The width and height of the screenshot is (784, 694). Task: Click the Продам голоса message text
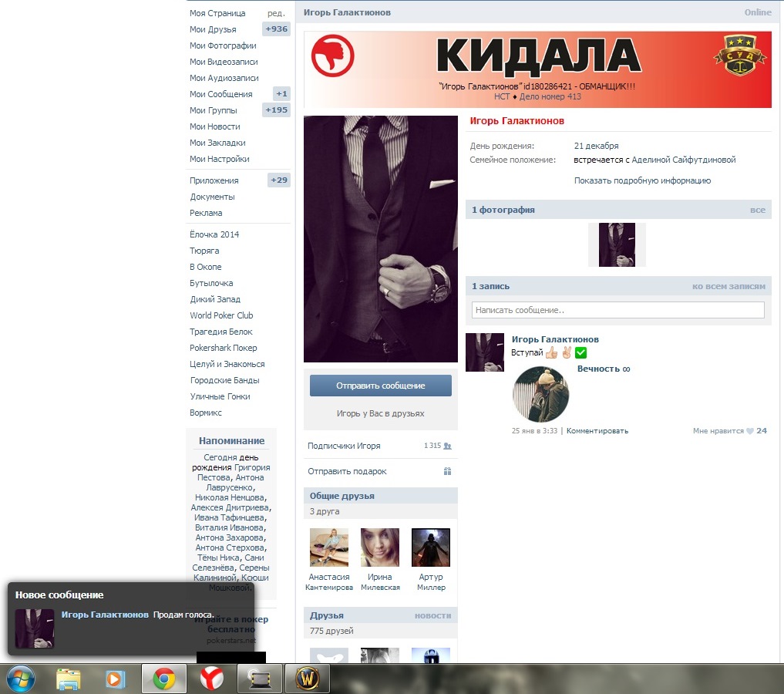click(183, 615)
